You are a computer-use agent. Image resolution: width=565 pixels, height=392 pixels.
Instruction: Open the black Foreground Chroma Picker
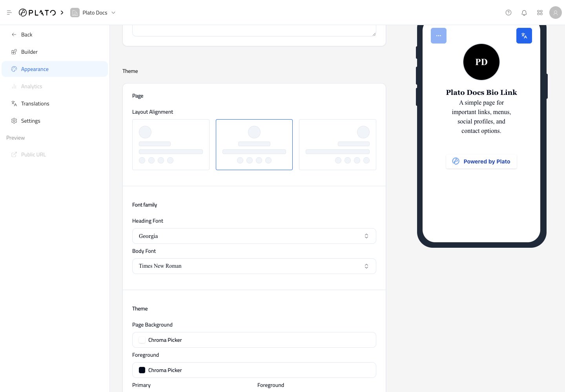(254, 370)
